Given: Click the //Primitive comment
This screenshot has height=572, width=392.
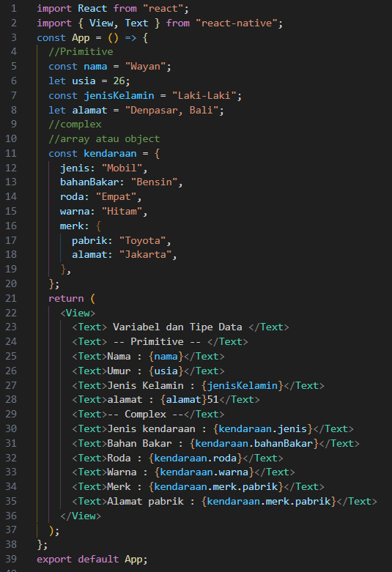Looking at the screenshot, I should click(x=81, y=52).
